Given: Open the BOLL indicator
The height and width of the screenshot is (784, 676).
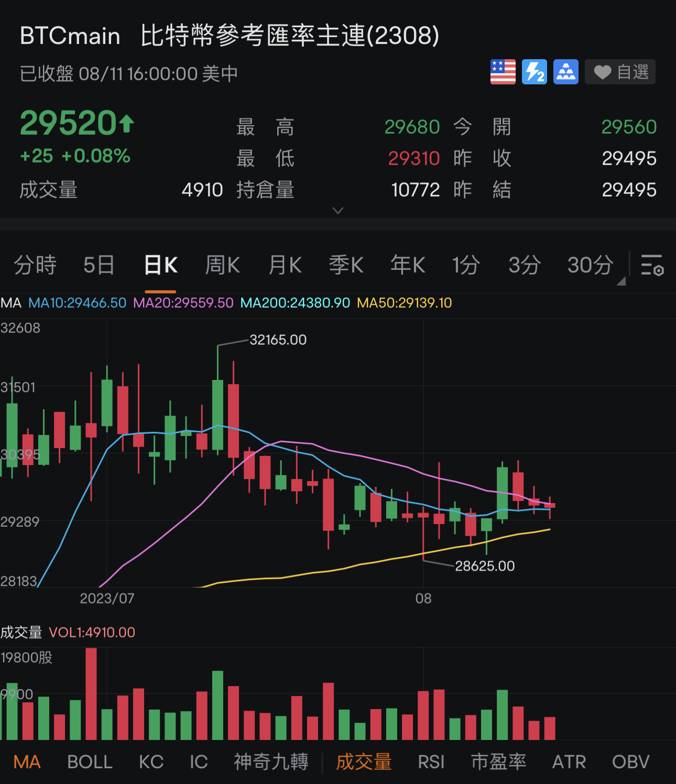Looking at the screenshot, I should 90,762.
